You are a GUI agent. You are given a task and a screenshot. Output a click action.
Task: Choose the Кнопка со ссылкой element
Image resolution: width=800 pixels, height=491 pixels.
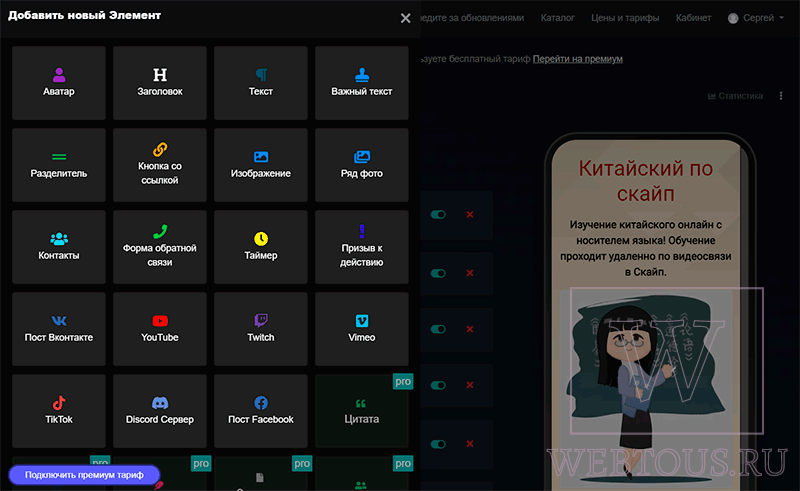(x=160, y=165)
